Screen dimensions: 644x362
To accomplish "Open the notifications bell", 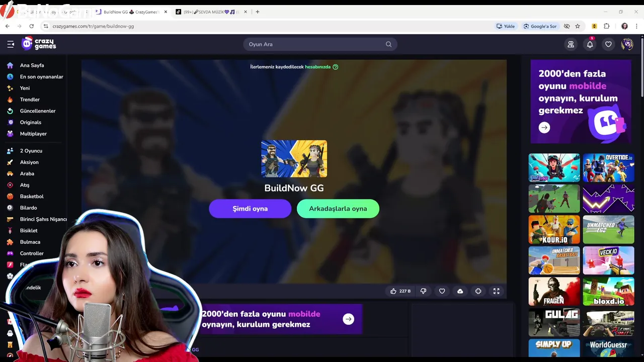I will [x=590, y=44].
